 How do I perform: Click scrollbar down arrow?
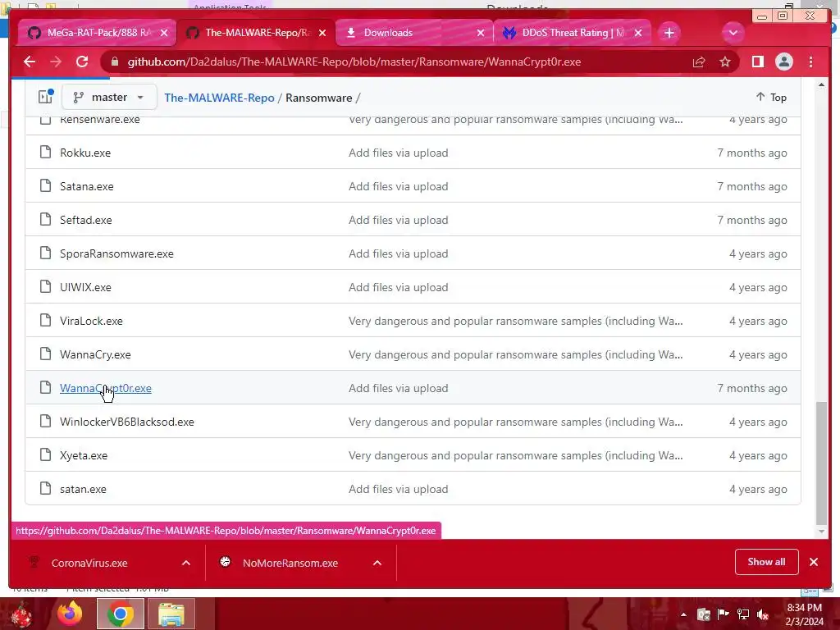821,532
